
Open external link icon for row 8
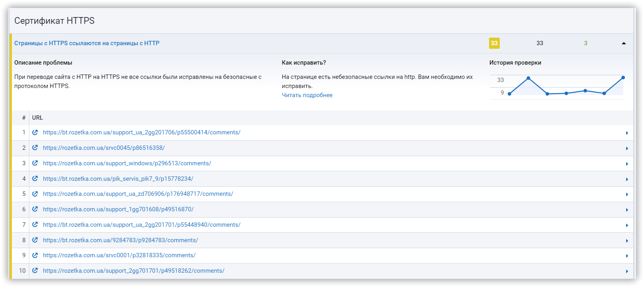35,240
